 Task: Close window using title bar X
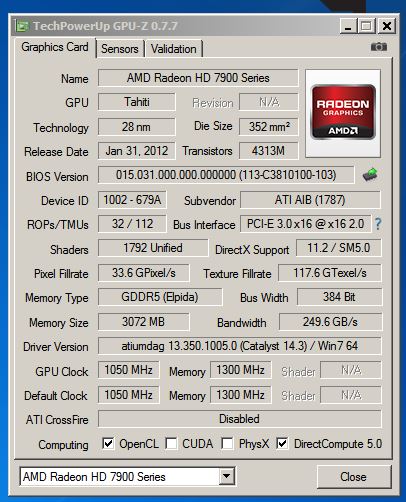(387, 26)
